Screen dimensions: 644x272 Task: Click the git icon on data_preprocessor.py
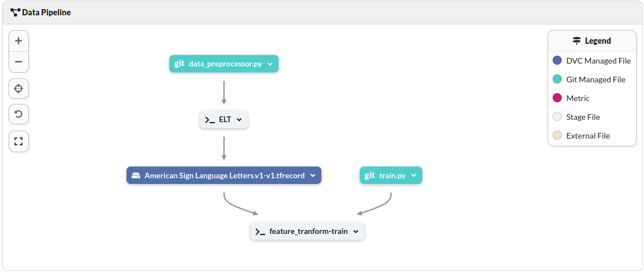pos(179,64)
